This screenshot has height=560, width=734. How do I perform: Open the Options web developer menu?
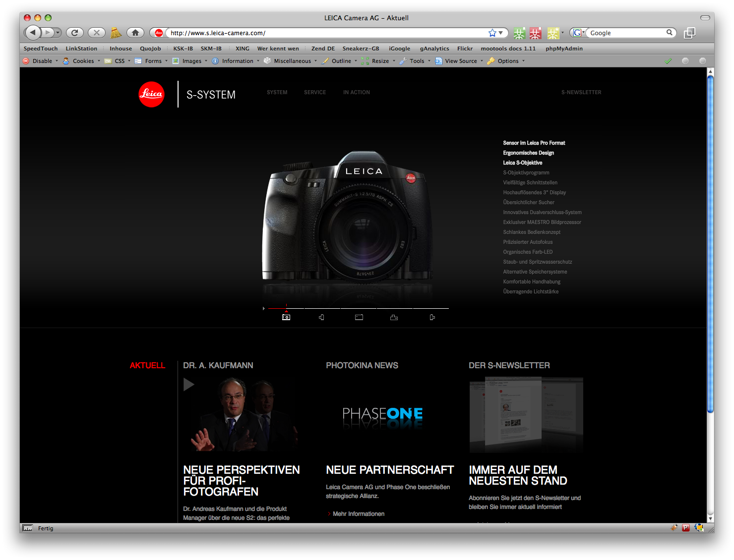tap(506, 61)
